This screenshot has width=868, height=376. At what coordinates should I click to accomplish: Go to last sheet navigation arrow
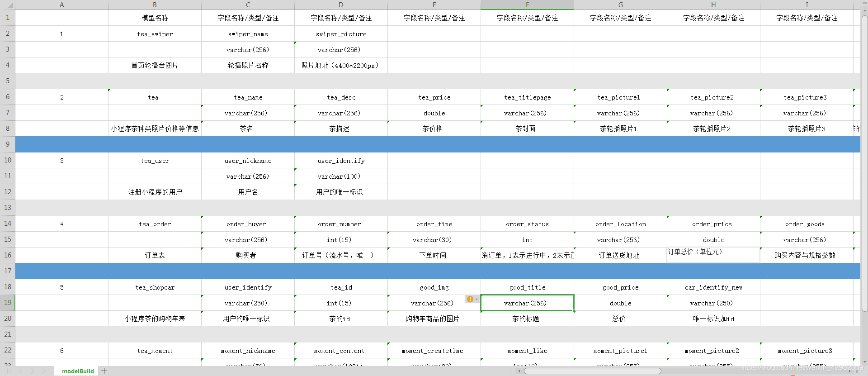[44, 371]
